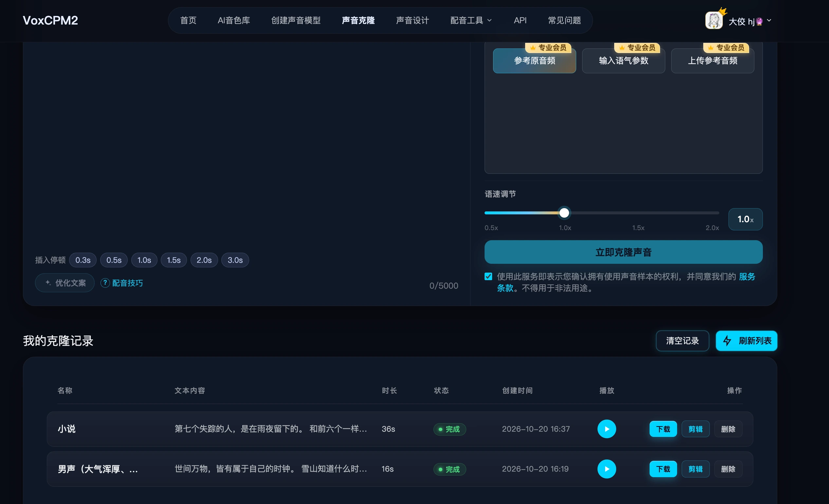Select the 输入语气参数 tab
This screenshot has width=829, height=504.
[623, 61]
